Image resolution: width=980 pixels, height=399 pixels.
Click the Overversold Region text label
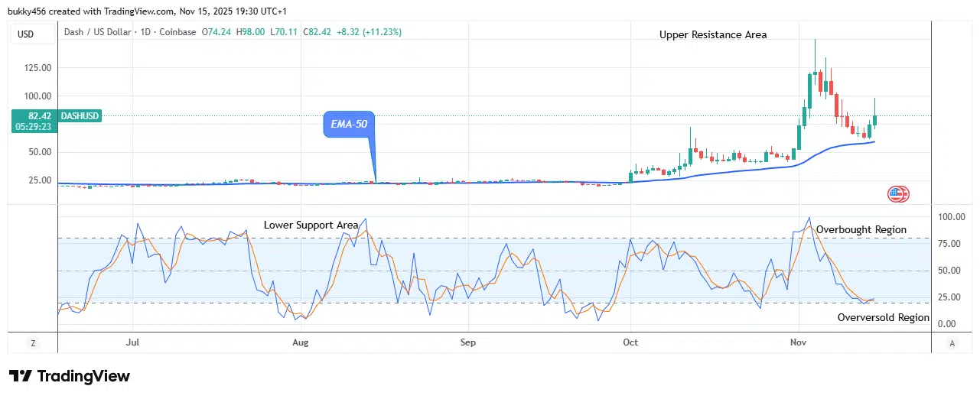(883, 317)
